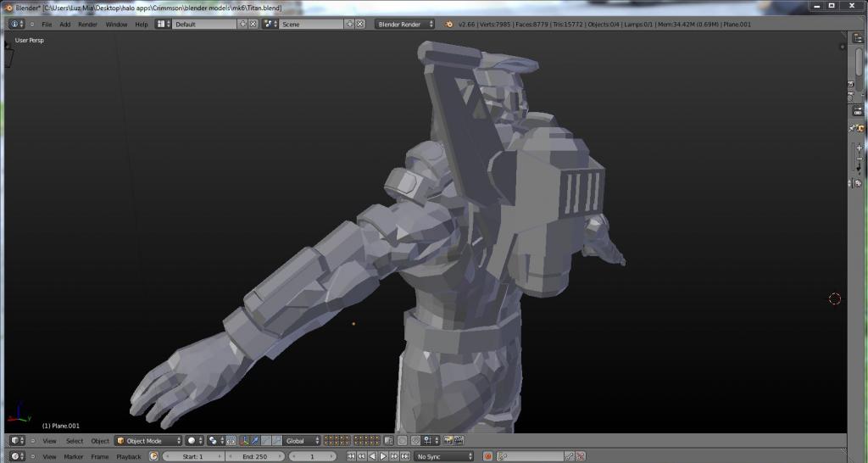Viewport: 868px width, 463px height.
Task: Play the animation forward
Action: (383, 456)
